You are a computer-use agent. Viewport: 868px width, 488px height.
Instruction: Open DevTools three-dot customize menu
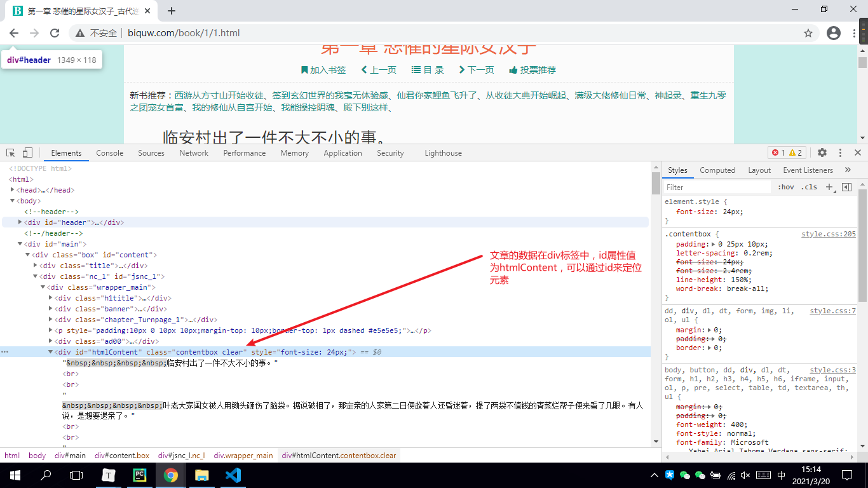click(x=840, y=152)
